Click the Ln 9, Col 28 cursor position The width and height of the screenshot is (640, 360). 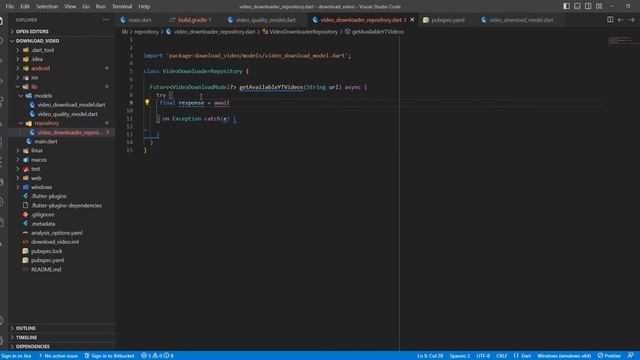(x=430, y=356)
